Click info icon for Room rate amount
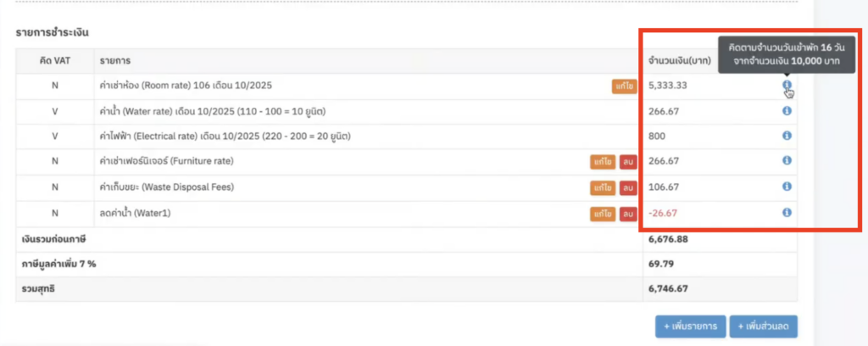 click(x=787, y=85)
